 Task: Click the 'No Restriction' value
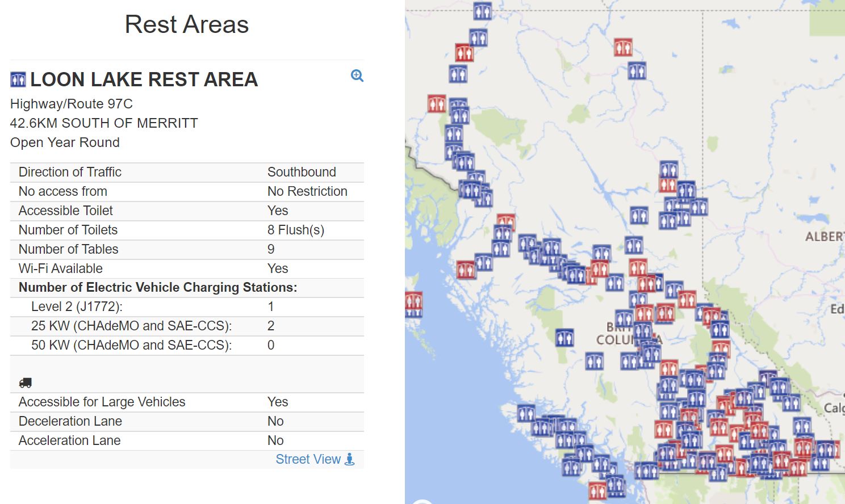point(307,191)
